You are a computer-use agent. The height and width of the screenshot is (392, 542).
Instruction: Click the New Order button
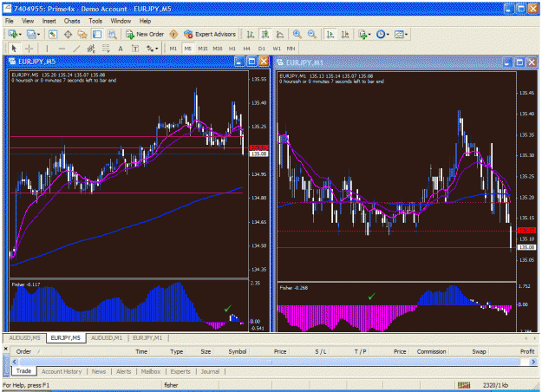(x=145, y=34)
